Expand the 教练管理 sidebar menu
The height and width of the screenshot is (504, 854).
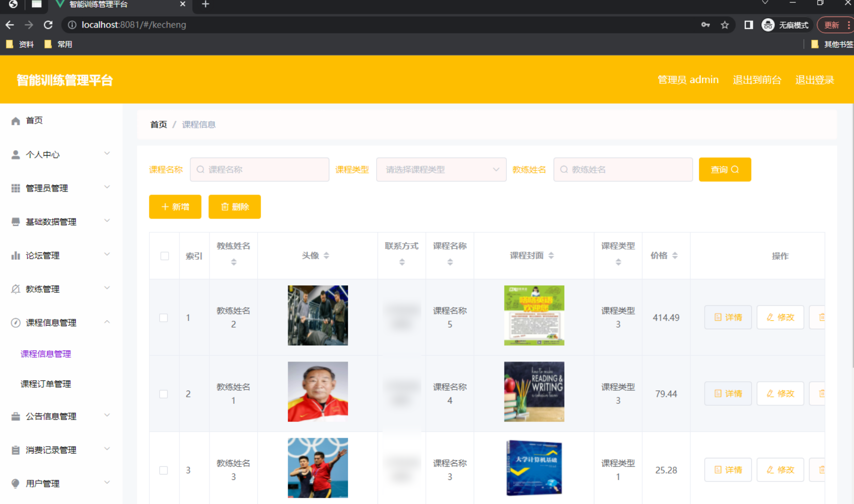point(61,289)
